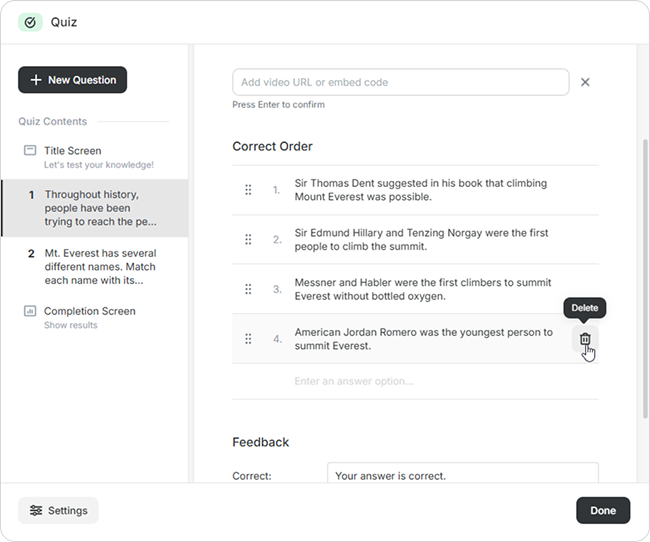
Task: Select question 2 about Mt. Everest names
Action: click(x=99, y=267)
